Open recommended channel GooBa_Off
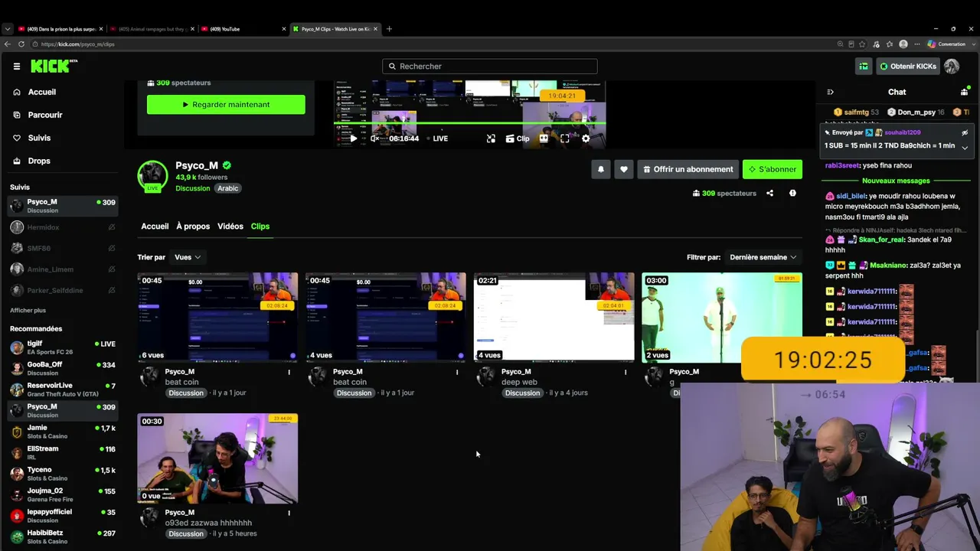The height and width of the screenshot is (551, 980). point(61,369)
